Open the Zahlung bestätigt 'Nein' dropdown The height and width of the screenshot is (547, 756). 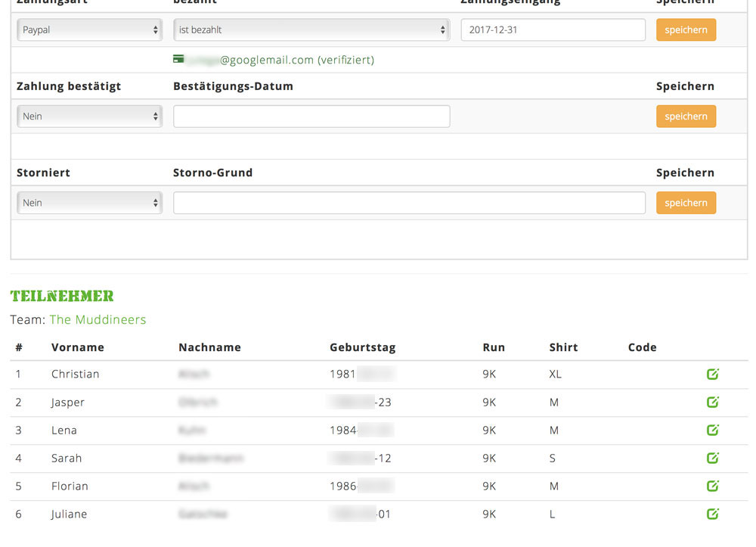[x=89, y=117]
